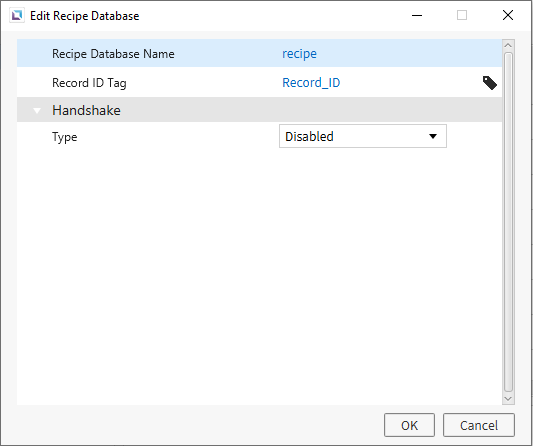Click the greyed-out maximize button
The height and width of the screenshot is (446, 533).
462,15
